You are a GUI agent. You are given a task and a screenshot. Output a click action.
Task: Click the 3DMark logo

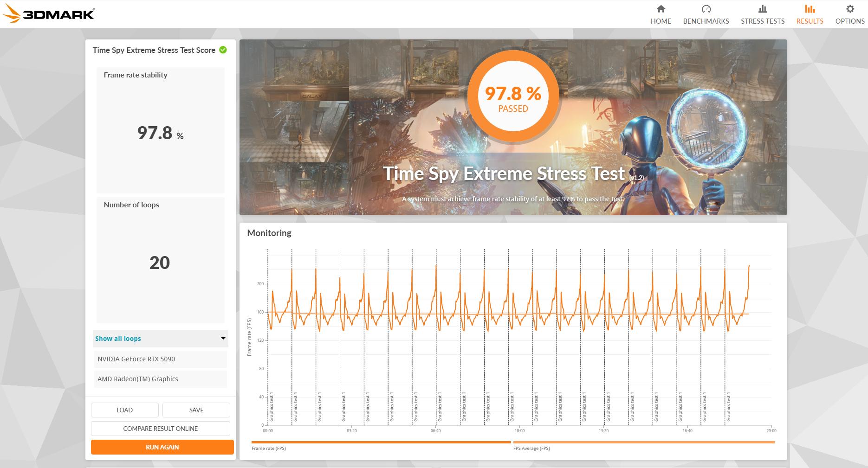coord(48,14)
